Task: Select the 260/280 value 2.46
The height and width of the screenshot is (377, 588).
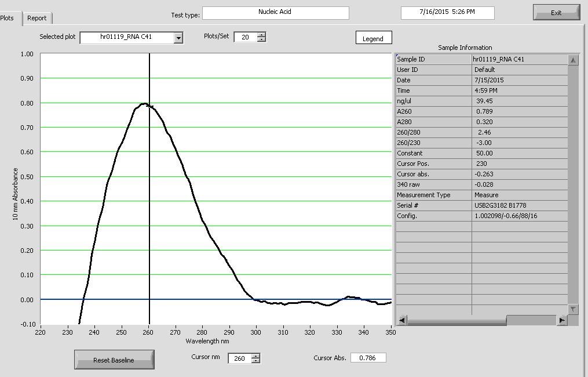Action: pos(520,133)
